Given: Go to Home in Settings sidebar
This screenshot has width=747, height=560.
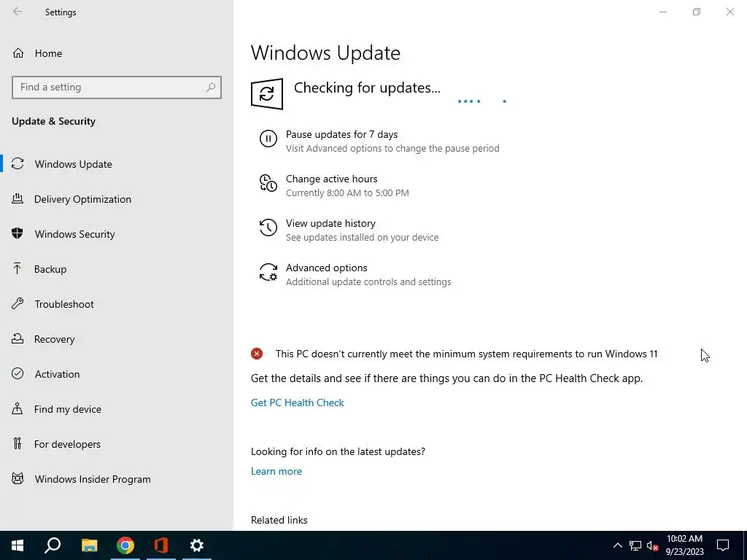Looking at the screenshot, I should [117, 53].
